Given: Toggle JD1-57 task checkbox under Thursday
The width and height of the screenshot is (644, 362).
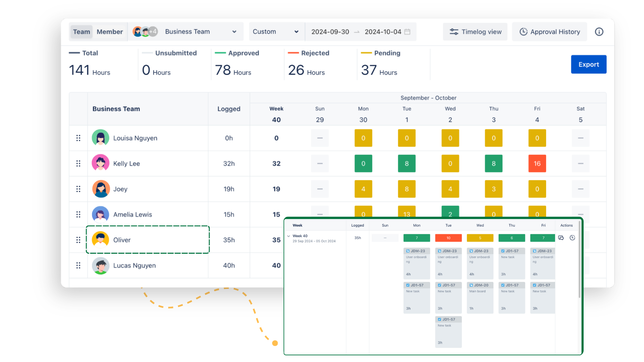Looking at the screenshot, I should coord(503,251).
